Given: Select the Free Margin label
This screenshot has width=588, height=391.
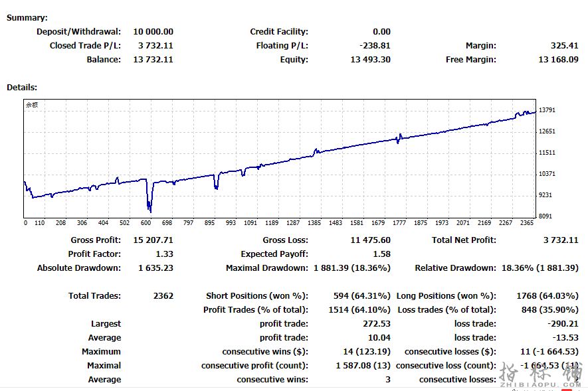Looking at the screenshot, I should coord(470,59).
